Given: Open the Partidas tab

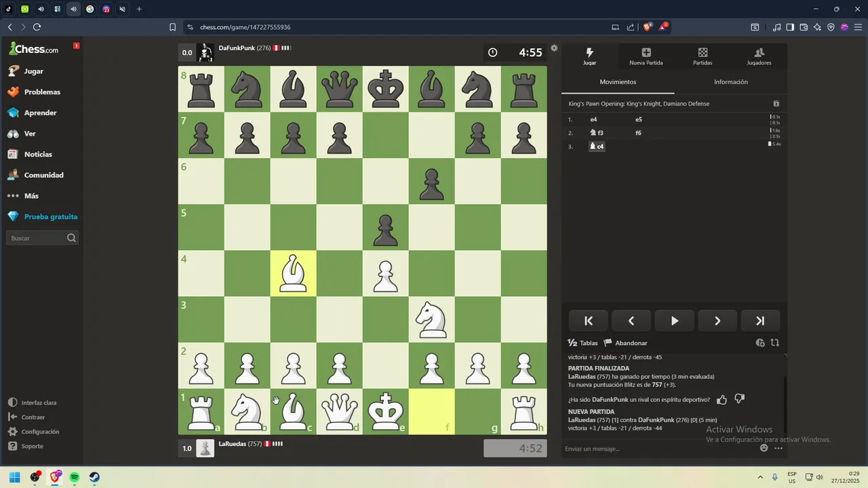Looking at the screenshot, I should (703, 57).
